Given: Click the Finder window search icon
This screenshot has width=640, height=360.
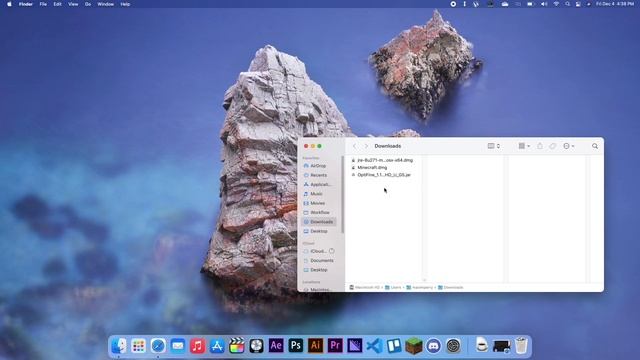Looking at the screenshot, I should coord(595,146).
